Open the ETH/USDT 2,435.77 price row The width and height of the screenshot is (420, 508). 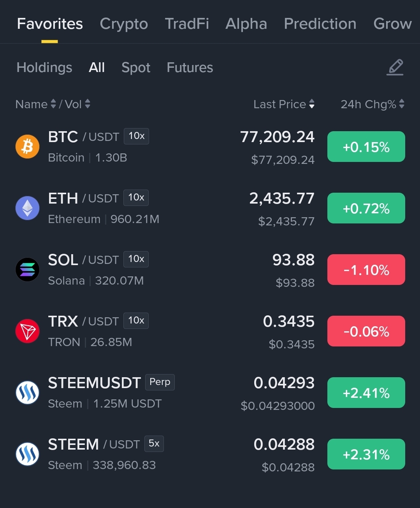click(210, 208)
